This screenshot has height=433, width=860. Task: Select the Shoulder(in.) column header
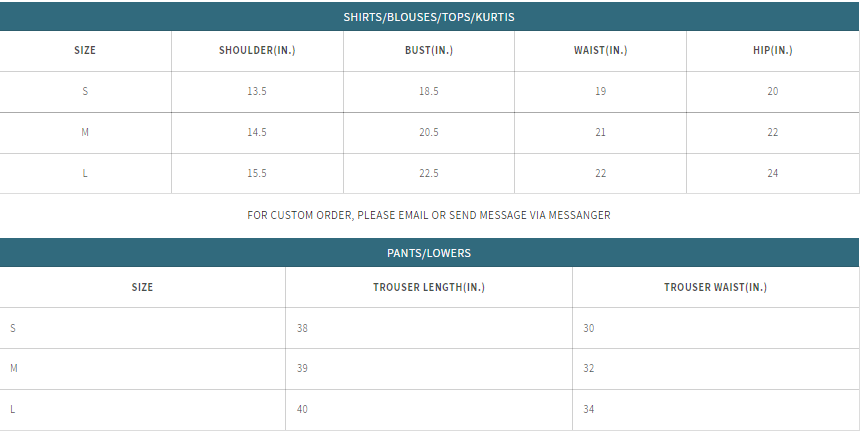pos(257,51)
